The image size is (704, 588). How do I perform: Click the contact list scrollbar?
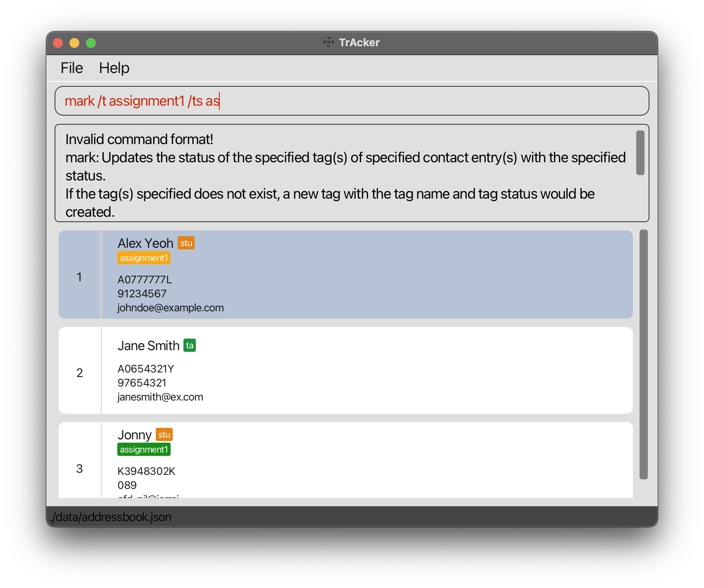pos(643,354)
